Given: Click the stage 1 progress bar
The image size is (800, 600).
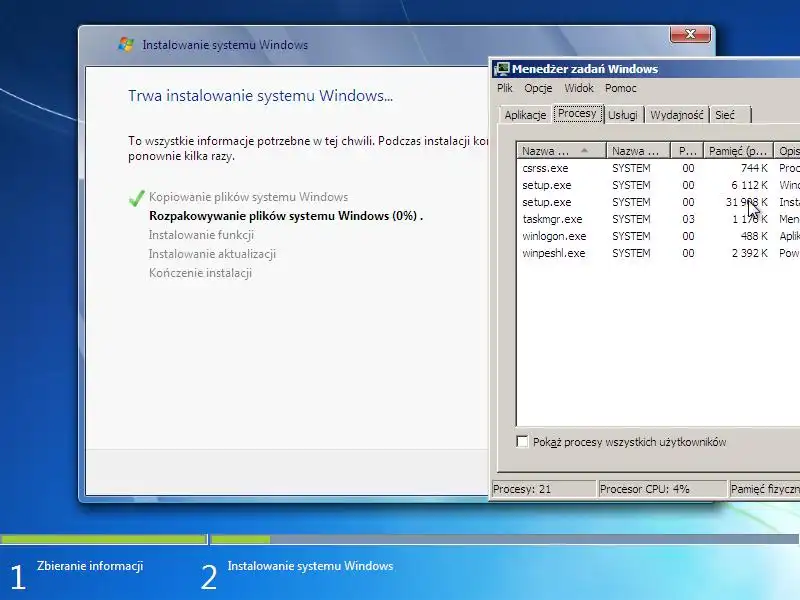Looking at the screenshot, I should (104, 539).
